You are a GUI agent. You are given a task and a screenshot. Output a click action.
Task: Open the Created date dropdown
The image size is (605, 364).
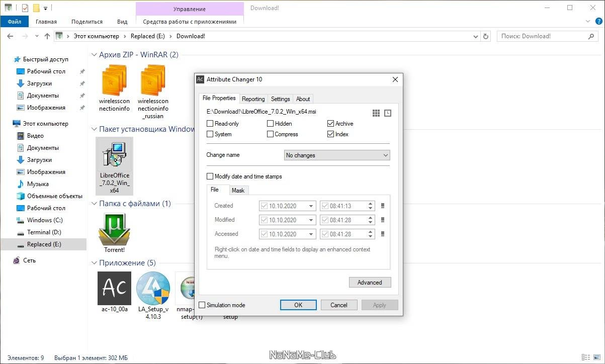click(x=311, y=206)
